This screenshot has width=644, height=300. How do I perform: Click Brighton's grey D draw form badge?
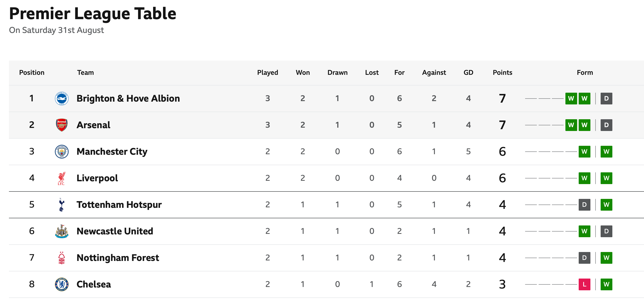[606, 99]
